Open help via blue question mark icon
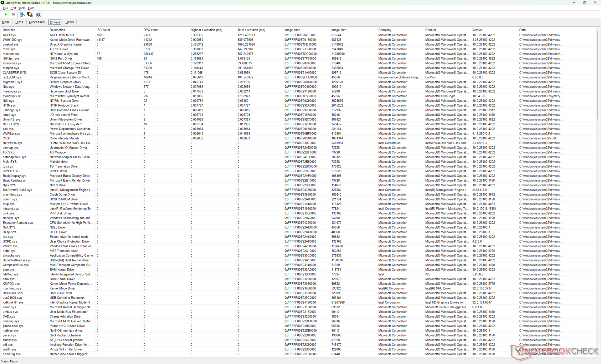The width and height of the screenshot is (601, 364). click(x=39, y=14)
